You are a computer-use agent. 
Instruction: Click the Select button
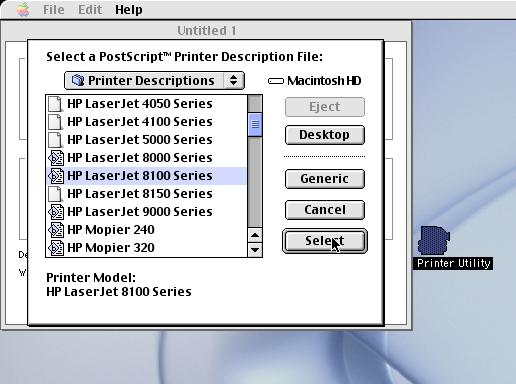pyautogui.click(x=325, y=241)
